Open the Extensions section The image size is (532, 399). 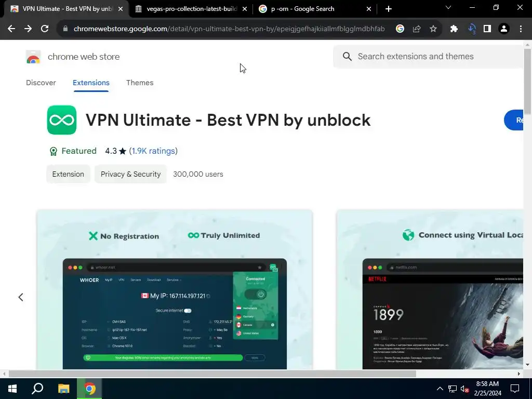(91, 83)
